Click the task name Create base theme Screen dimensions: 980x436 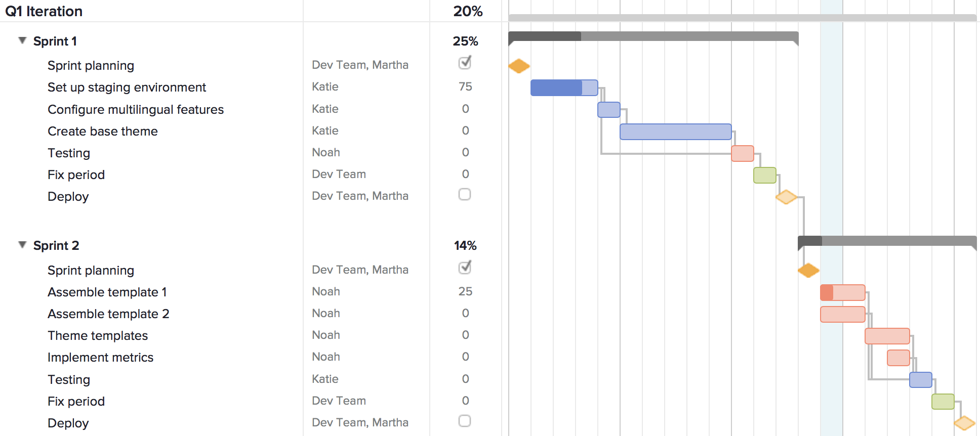[102, 131]
